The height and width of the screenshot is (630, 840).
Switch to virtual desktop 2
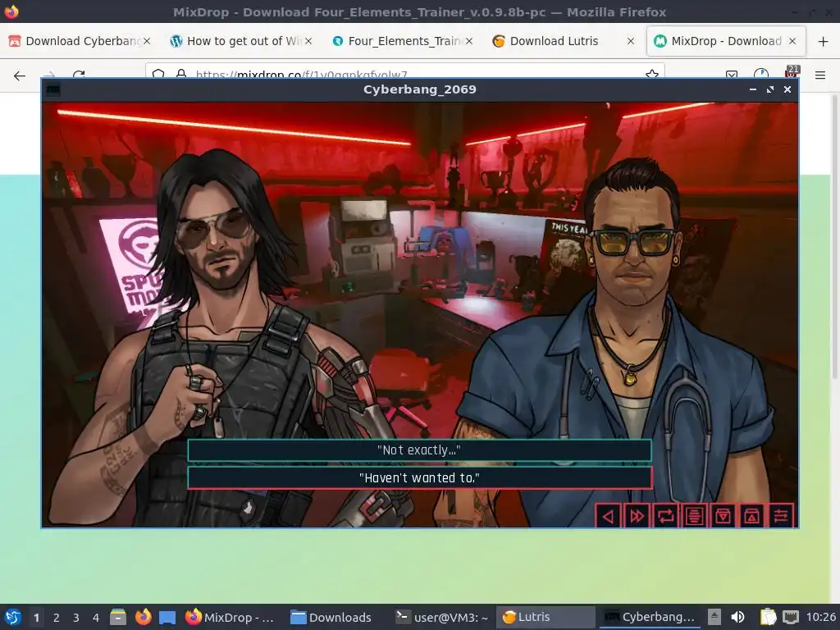pyautogui.click(x=57, y=618)
